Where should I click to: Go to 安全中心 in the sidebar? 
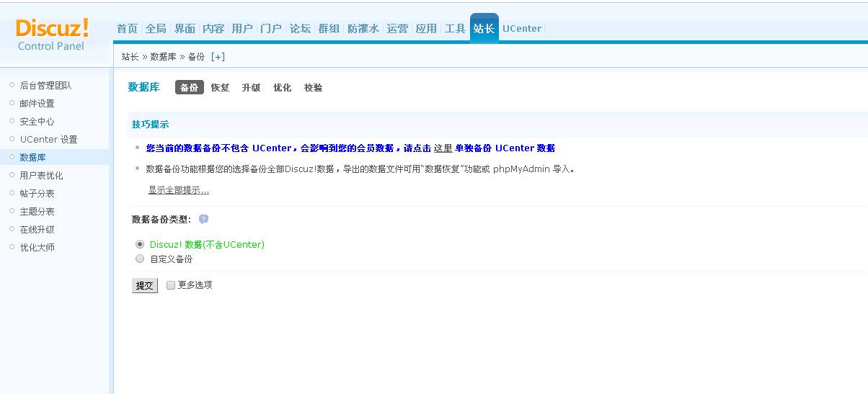tap(37, 121)
